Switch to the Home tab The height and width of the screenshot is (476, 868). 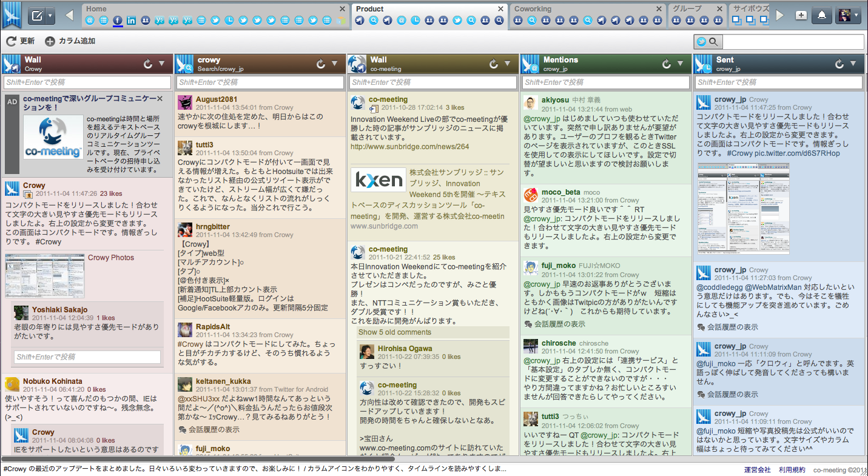point(96,9)
